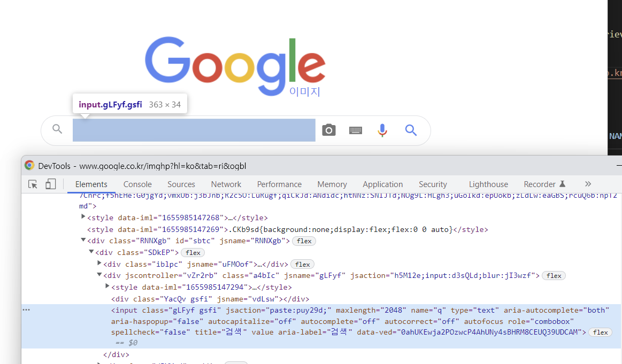Go to the Memory tab

click(x=332, y=184)
